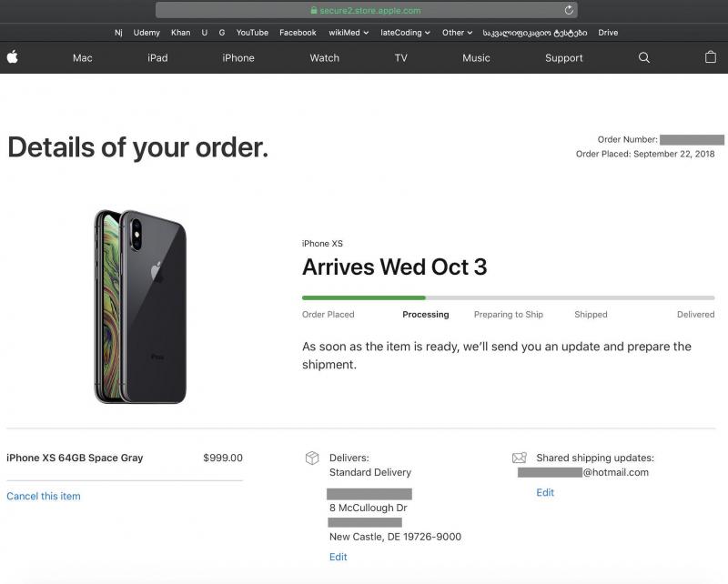Open the iPad navigation tab
728x584 pixels.
point(157,58)
